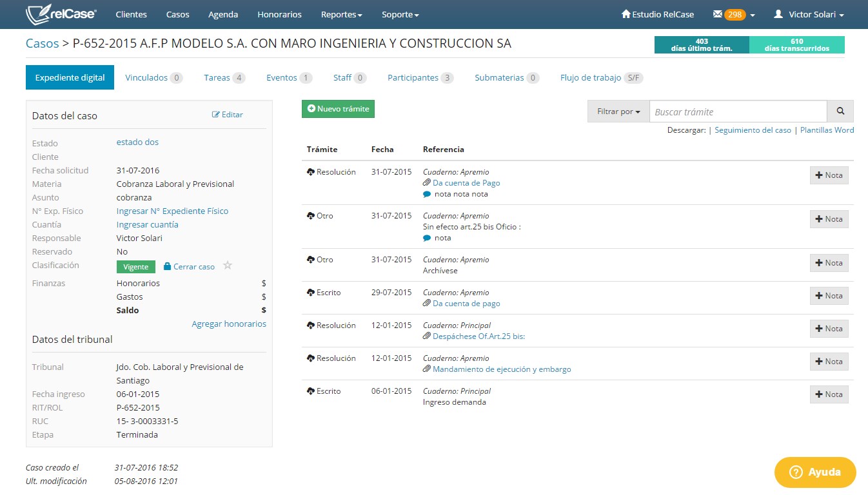Click the pencil edit icon in Datos del caso
This screenshot has width=868, height=495.
tap(216, 115)
